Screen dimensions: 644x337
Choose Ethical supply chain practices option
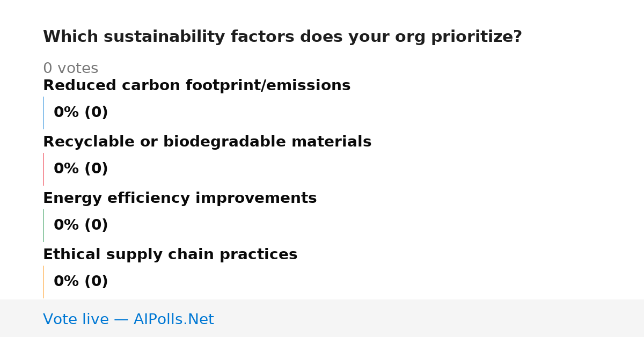(170, 255)
